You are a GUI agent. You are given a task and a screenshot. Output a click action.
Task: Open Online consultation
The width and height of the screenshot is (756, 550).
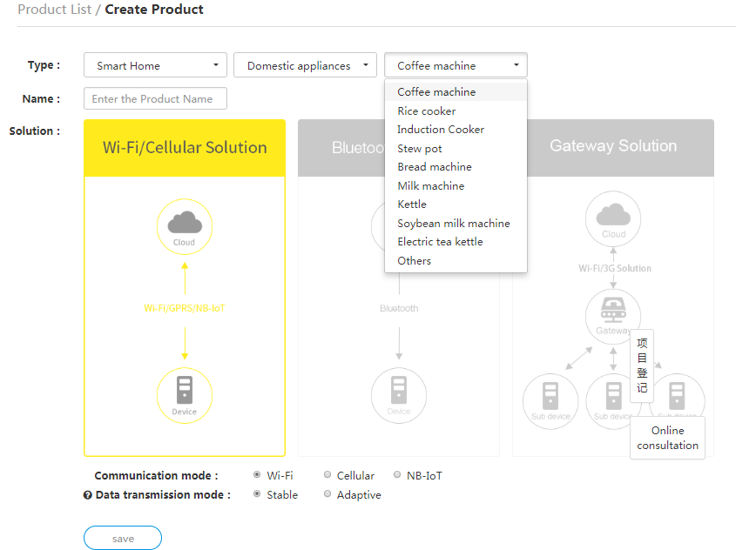pyautogui.click(x=667, y=438)
